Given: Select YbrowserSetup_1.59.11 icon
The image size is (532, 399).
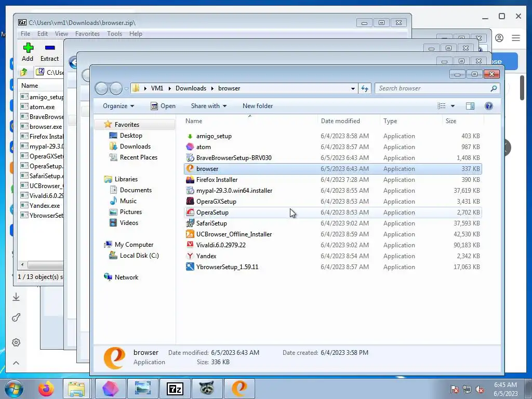Looking at the screenshot, I should pos(190,267).
